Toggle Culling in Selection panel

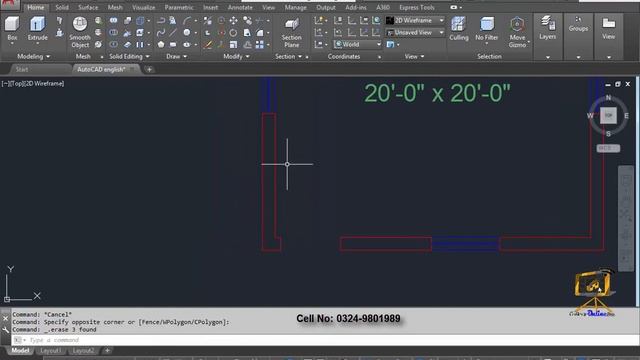tap(458, 29)
